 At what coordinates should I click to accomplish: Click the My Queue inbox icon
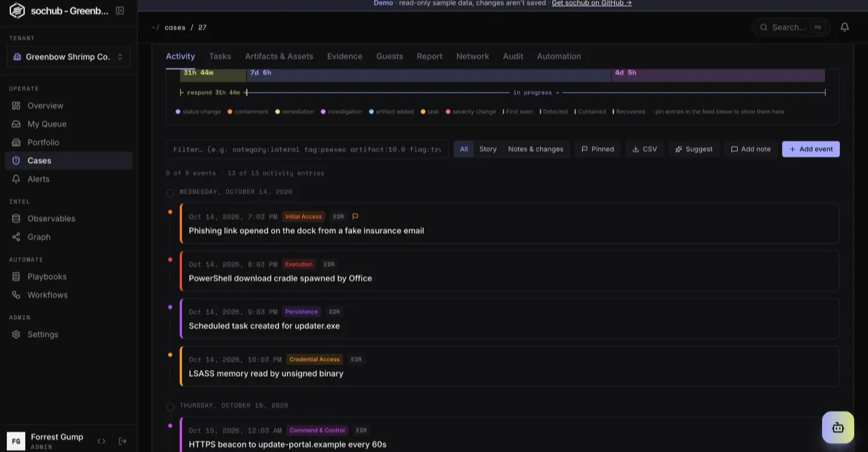tap(16, 124)
